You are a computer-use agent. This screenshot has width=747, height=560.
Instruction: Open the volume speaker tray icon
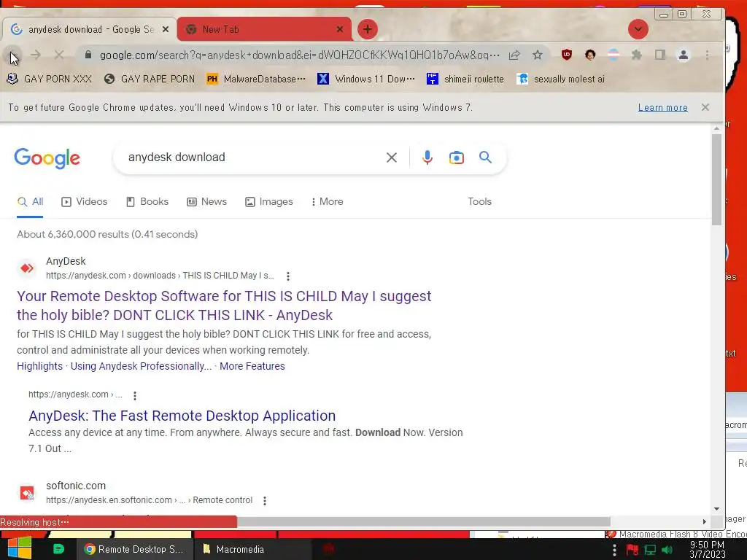[x=667, y=550]
